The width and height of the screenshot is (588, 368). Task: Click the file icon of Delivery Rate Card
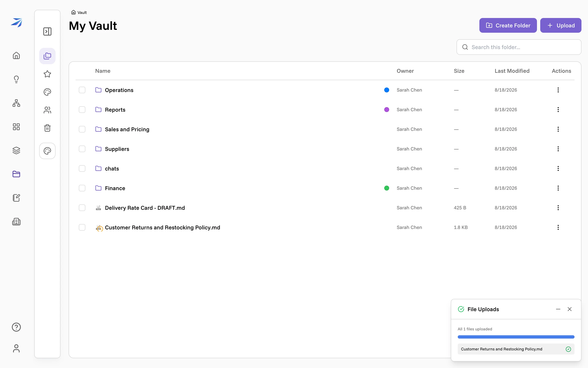coord(98,208)
